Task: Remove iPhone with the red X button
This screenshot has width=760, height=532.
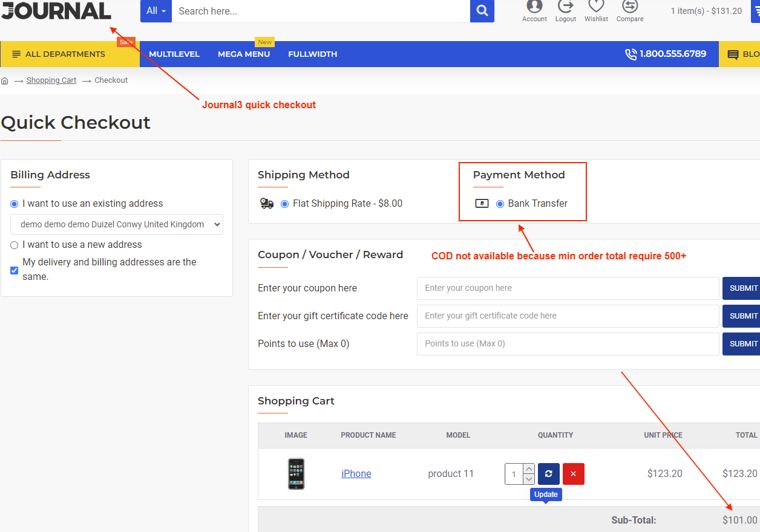Action: point(573,474)
